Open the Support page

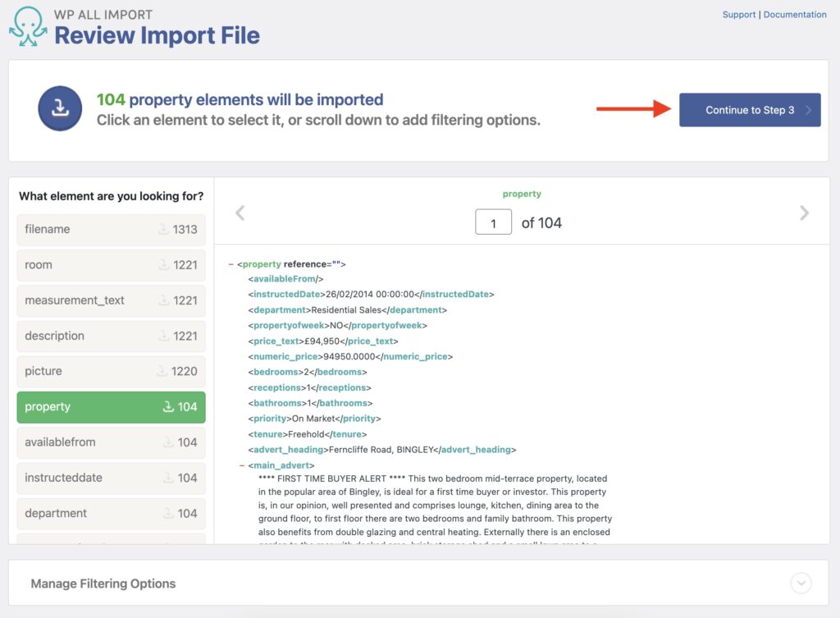739,14
